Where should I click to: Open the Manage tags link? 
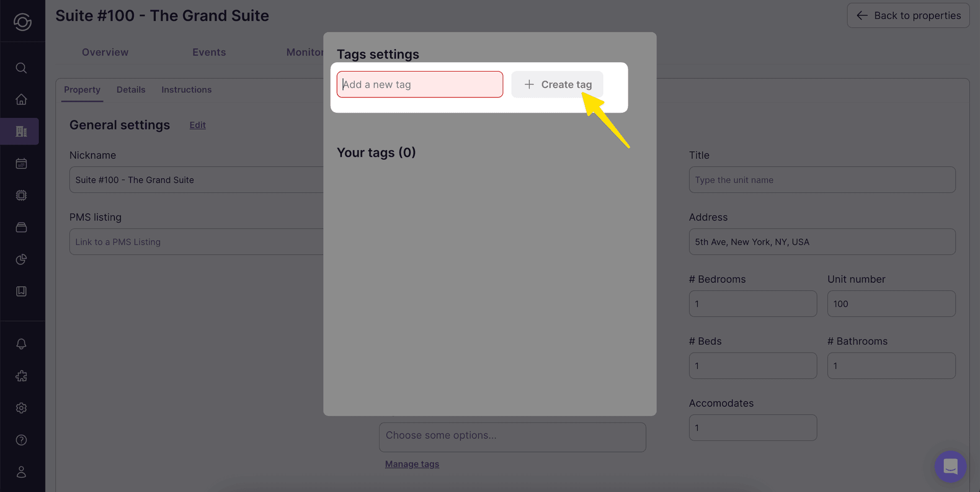coord(412,463)
